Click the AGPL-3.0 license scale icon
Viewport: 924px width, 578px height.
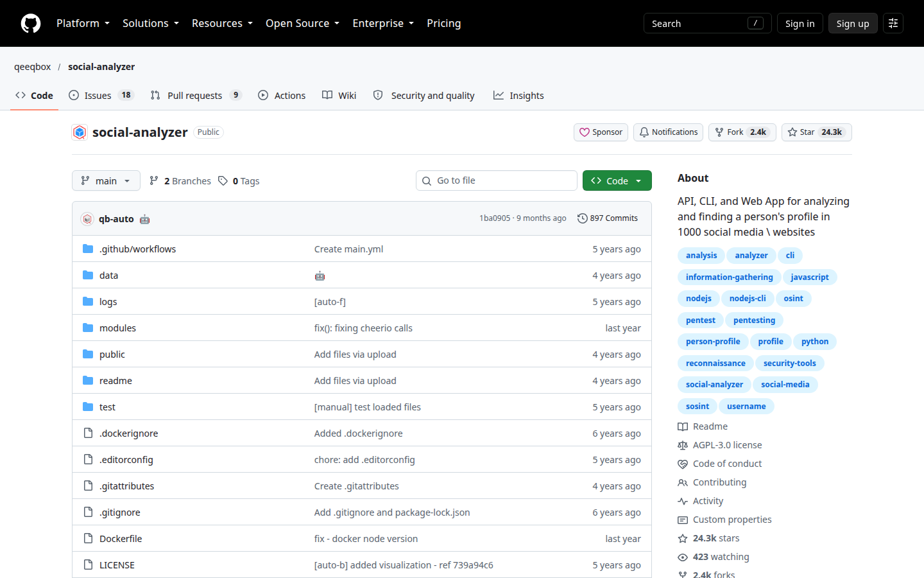coord(683,445)
